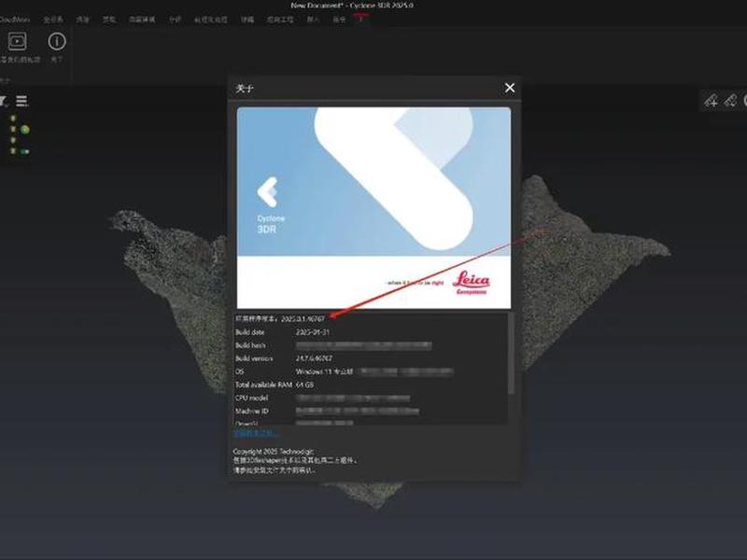Click the teal cloud tree item icon
The width and height of the screenshot is (747, 560).
[x=25, y=151]
